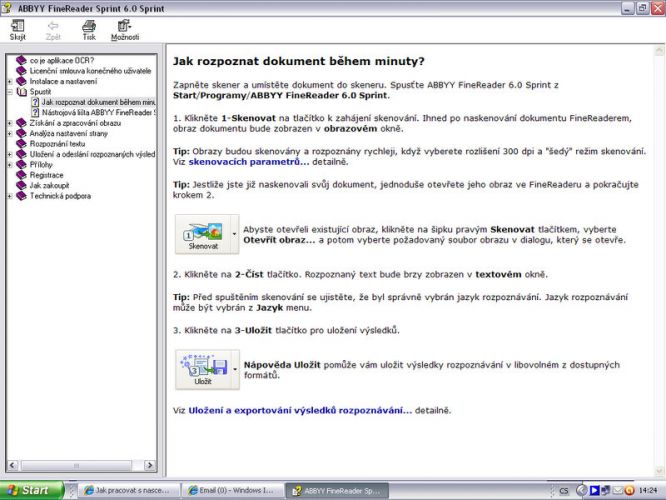The width and height of the screenshot is (666, 500).
Task: Click book icon beside 'Analýza nastavení strany'
Action: (x=21, y=133)
